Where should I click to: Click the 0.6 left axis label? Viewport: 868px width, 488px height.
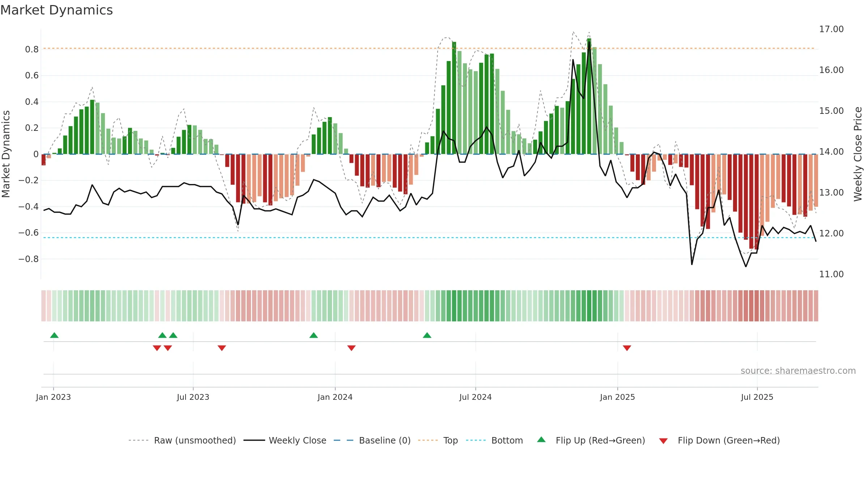[x=32, y=75]
